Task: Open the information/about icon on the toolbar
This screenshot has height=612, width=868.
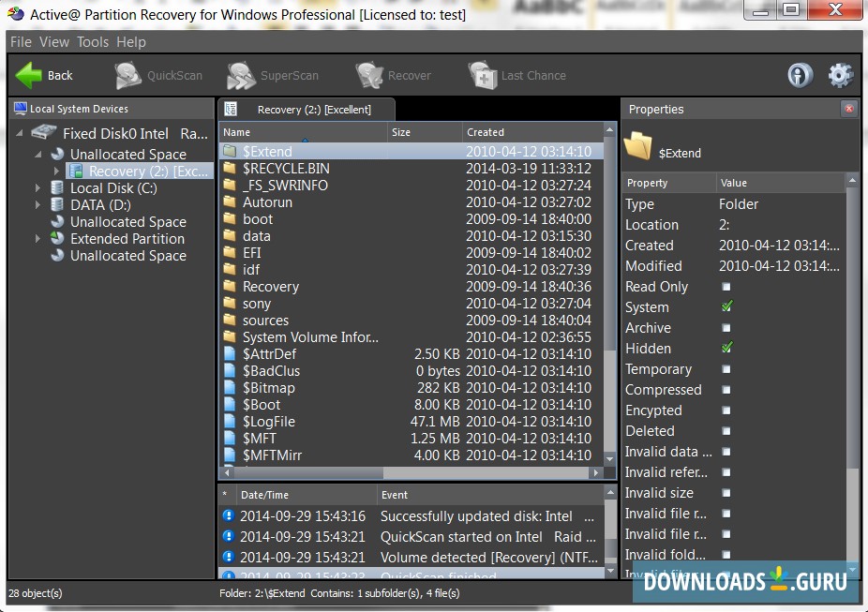Action: coord(799,75)
